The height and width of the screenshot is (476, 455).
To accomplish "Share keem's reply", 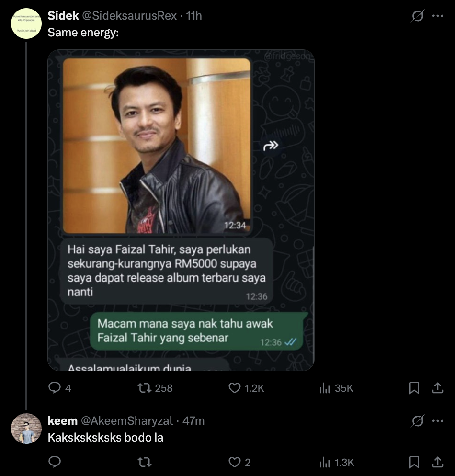I will pos(438,462).
